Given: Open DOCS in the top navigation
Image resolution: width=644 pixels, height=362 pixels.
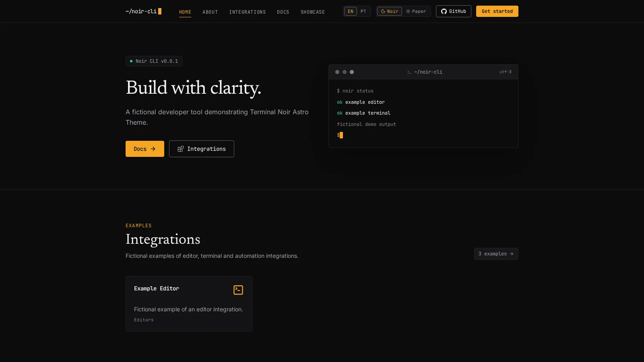Looking at the screenshot, I should tap(283, 12).
